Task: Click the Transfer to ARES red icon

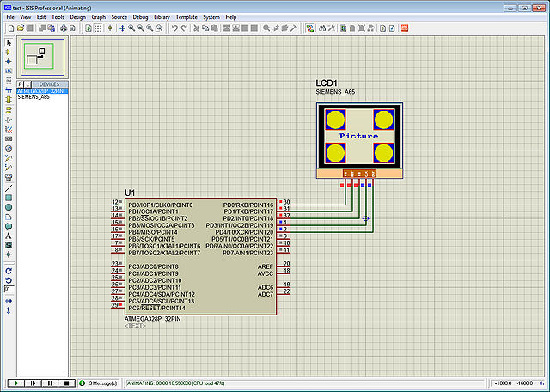Action: point(405,28)
